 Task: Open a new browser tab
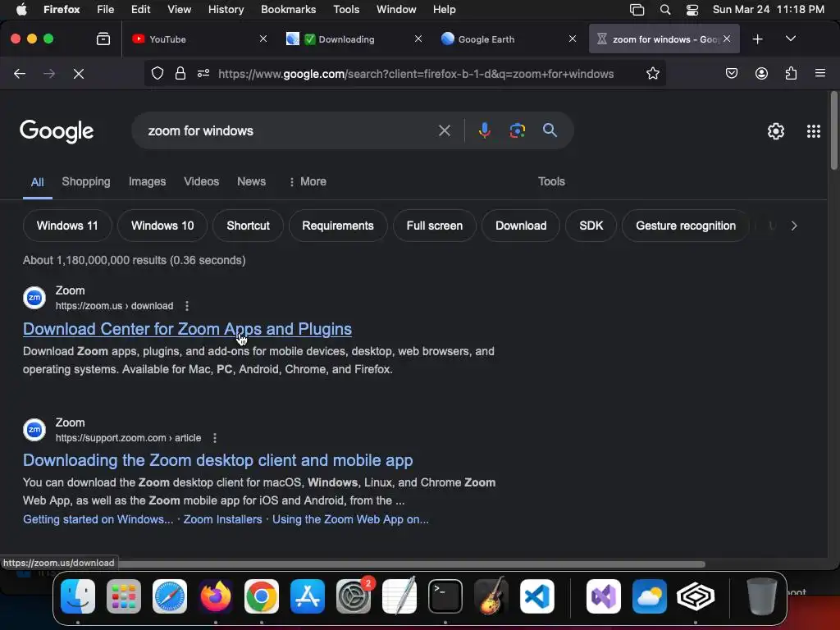(x=757, y=39)
